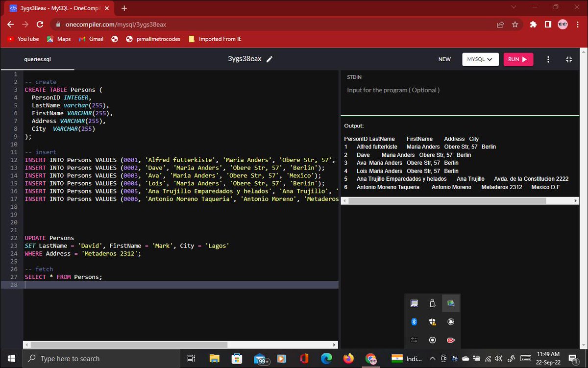This screenshot has height=368, width=588.
Task: Open Microsoft Store from the taskbar
Action: (237, 359)
